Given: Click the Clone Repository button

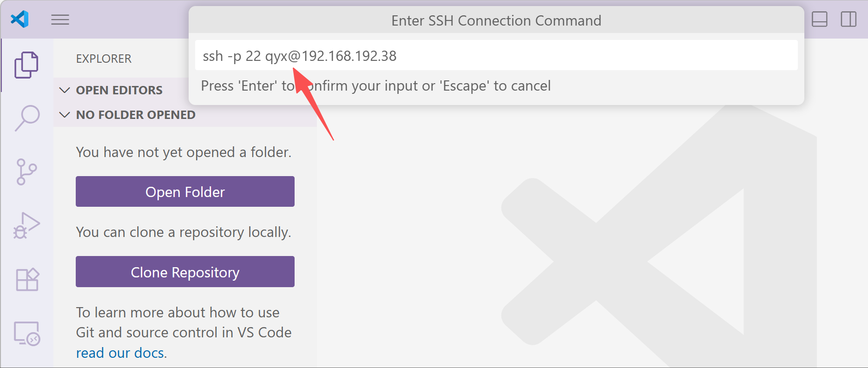Looking at the screenshot, I should coord(185,272).
